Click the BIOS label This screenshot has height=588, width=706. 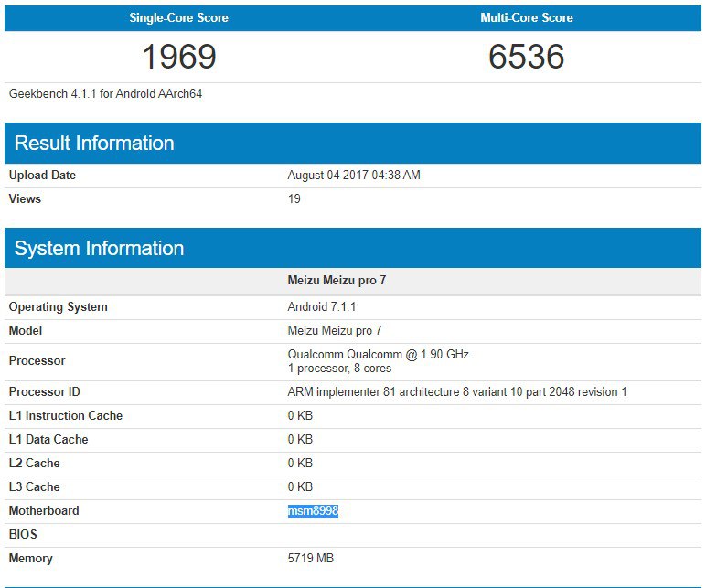click(x=23, y=535)
